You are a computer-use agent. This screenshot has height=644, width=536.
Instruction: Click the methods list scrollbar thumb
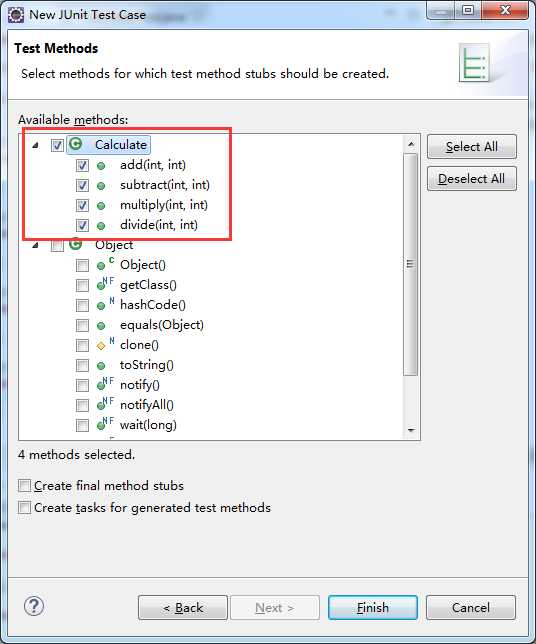click(410, 264)
